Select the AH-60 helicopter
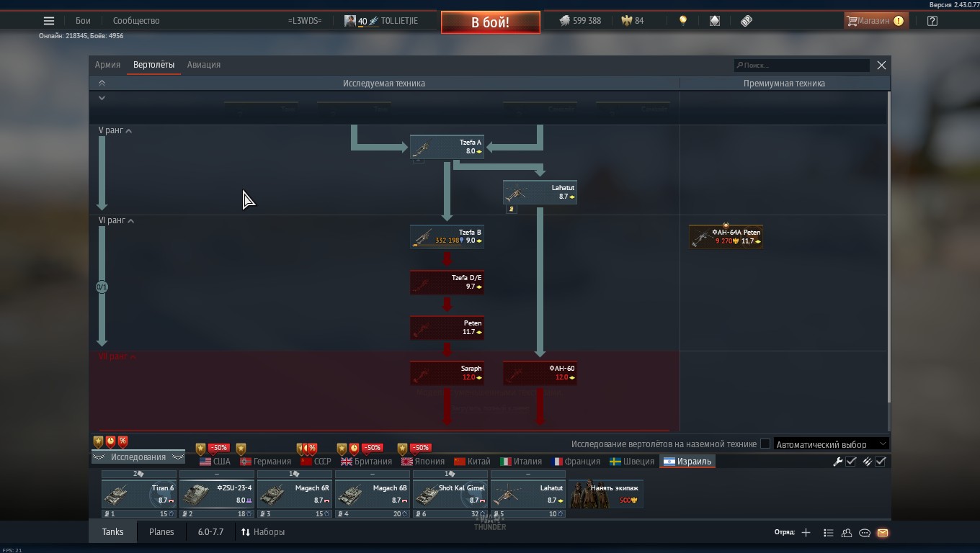Viewport: 980px width, 553px height. click(x=540, y=373)
